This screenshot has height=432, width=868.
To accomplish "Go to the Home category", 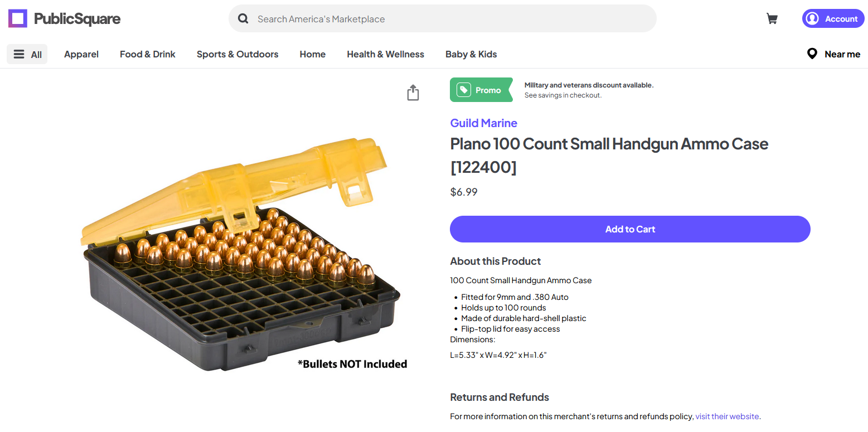I will tap(313, 54).
